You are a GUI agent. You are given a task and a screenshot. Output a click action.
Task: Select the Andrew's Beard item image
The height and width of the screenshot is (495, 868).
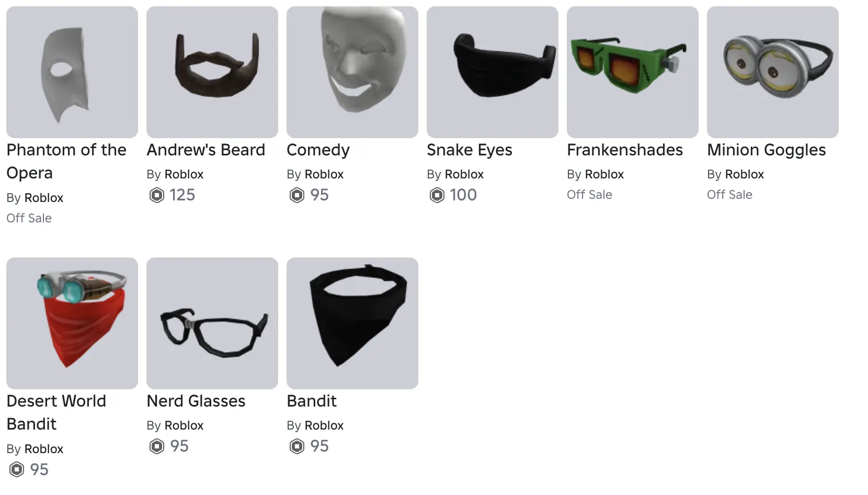(212, 72)
